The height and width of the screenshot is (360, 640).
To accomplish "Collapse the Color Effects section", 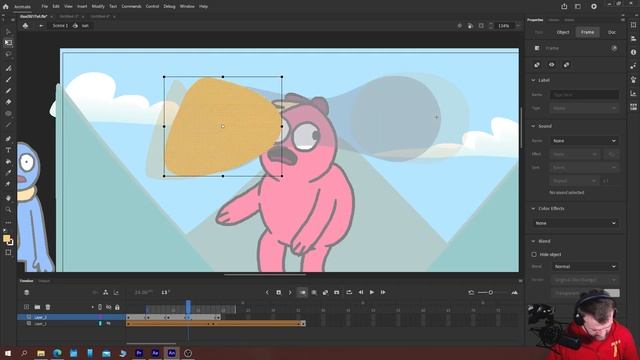I will coord(533,209).
